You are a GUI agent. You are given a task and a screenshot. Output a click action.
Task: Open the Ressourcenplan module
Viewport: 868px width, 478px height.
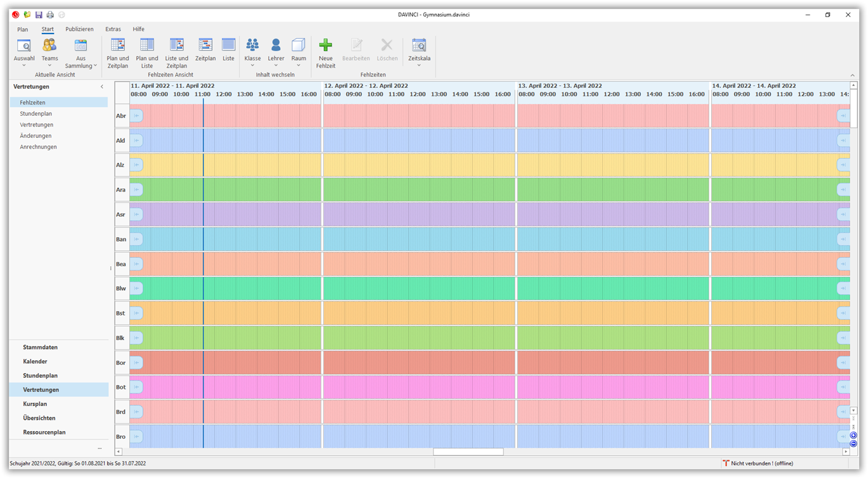point(44,432)
